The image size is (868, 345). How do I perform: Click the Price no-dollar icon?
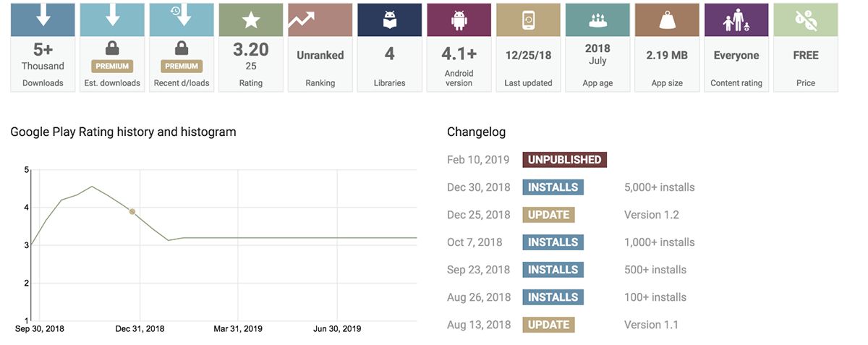[x=805, y=20]
